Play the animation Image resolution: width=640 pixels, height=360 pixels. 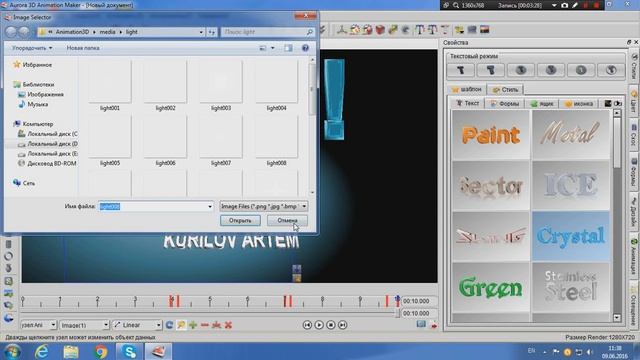click(319, 325)
